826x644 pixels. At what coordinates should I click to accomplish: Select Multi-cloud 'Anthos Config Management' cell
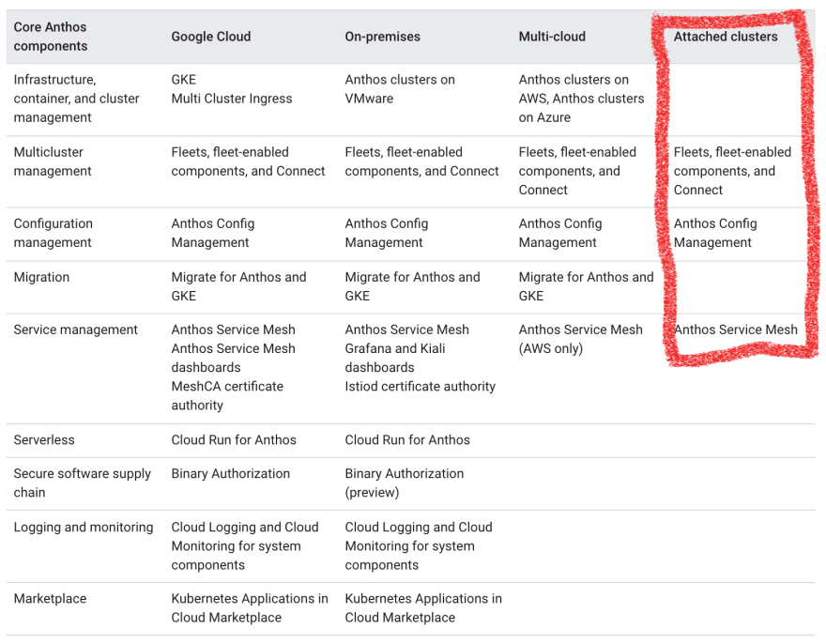tap(560, 233)
